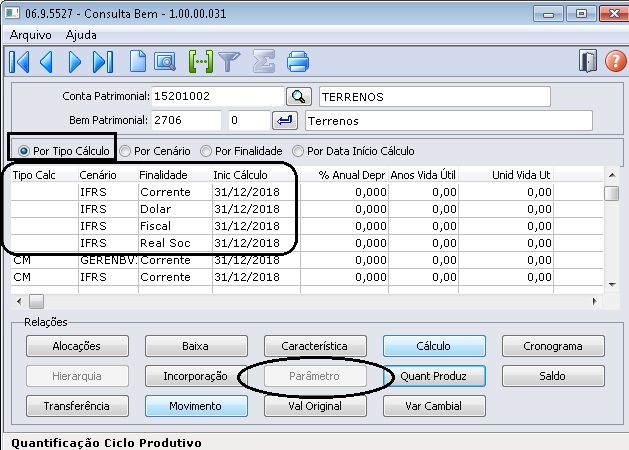
Task: Select Por Finalidade option
Action: pyautogui.click(x=241, y=151)
